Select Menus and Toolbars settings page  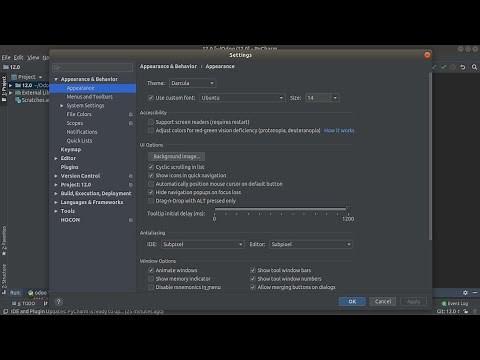click(x=90, y=97)
